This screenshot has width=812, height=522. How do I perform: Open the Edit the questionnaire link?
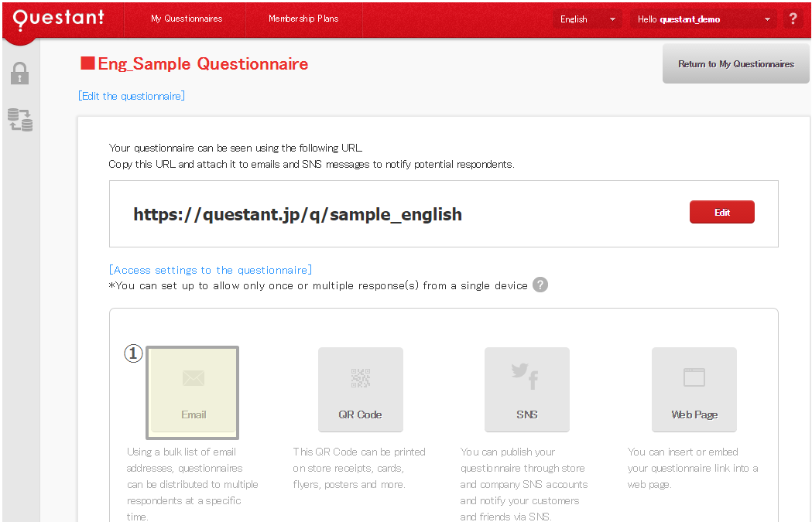[132, 96]
